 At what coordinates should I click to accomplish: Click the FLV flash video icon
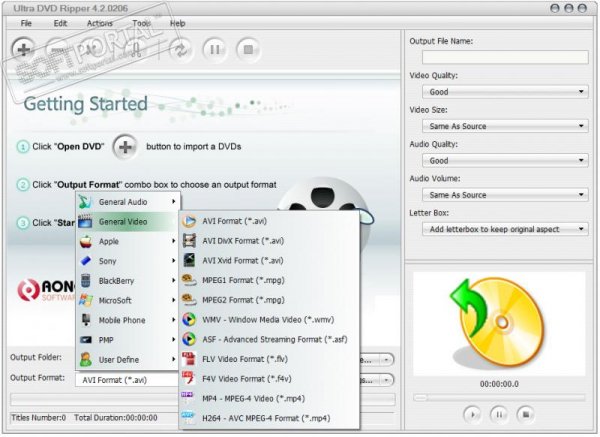coord(189,359)
